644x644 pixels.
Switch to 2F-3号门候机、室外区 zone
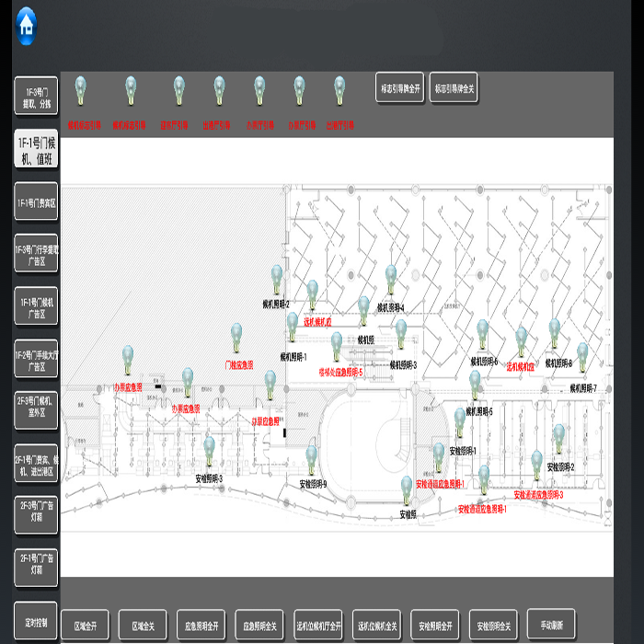point(36,410)
